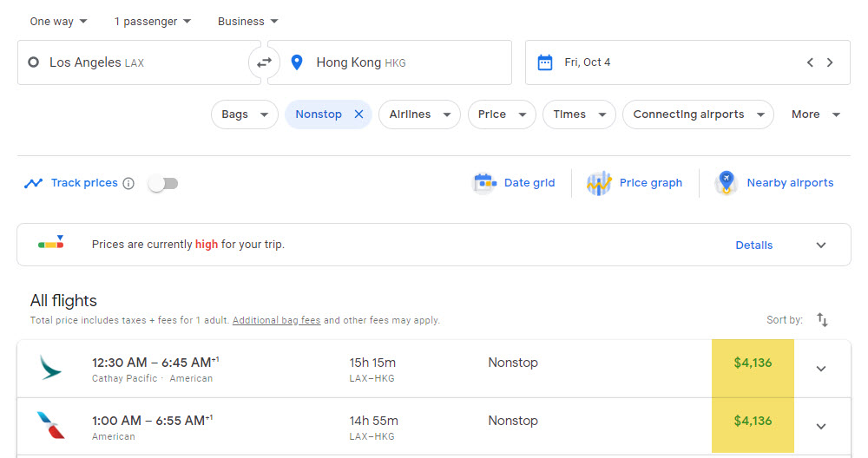Edit the Hong Kong HKG destination field
This screenshot has height=458, width=868.
point(390,62)
